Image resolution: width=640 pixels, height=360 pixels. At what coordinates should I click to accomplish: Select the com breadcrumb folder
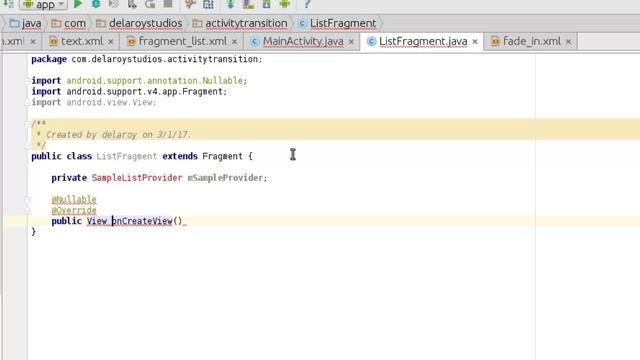pos(69,24)
